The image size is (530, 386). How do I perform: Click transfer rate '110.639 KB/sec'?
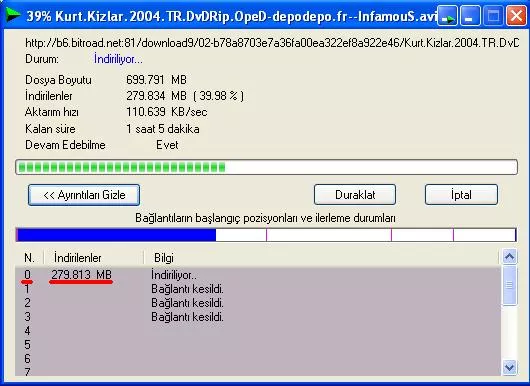(167, 112)
